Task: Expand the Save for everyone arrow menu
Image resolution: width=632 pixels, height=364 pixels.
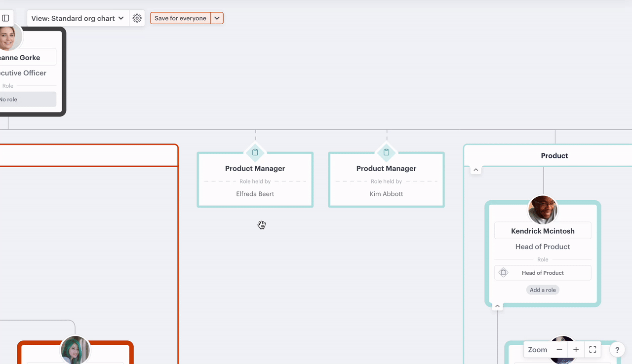Action: tap(217, 18)
